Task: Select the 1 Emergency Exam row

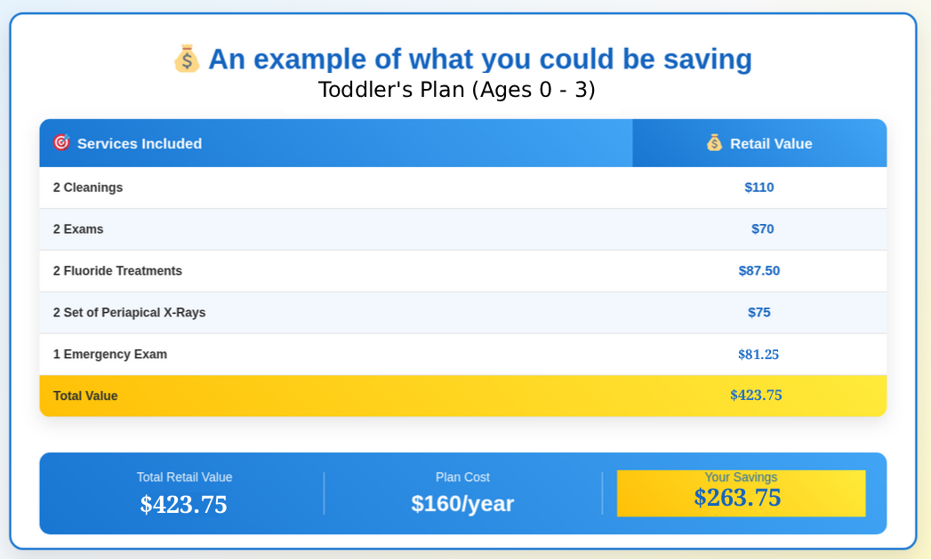Action: [x=110, y=355]
